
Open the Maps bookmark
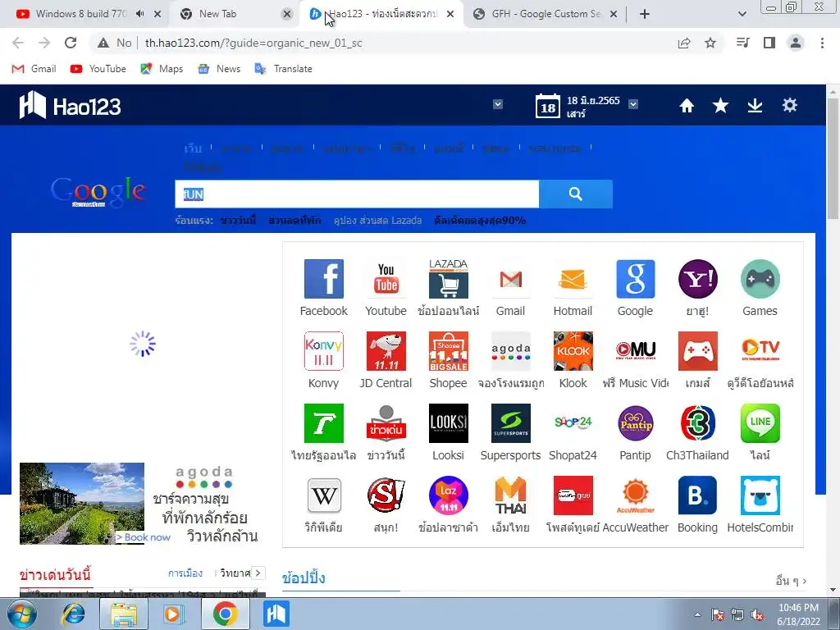[x=162, y=69]
